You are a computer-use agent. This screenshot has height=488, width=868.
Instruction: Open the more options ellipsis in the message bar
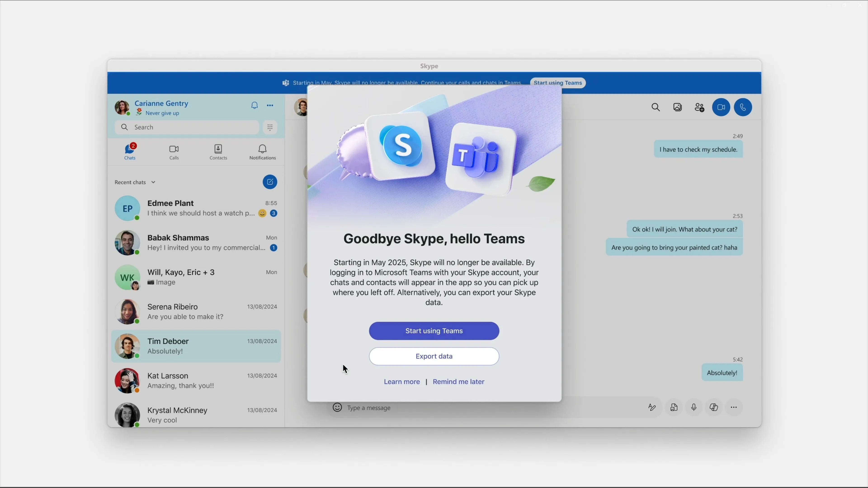click(734, 408)
